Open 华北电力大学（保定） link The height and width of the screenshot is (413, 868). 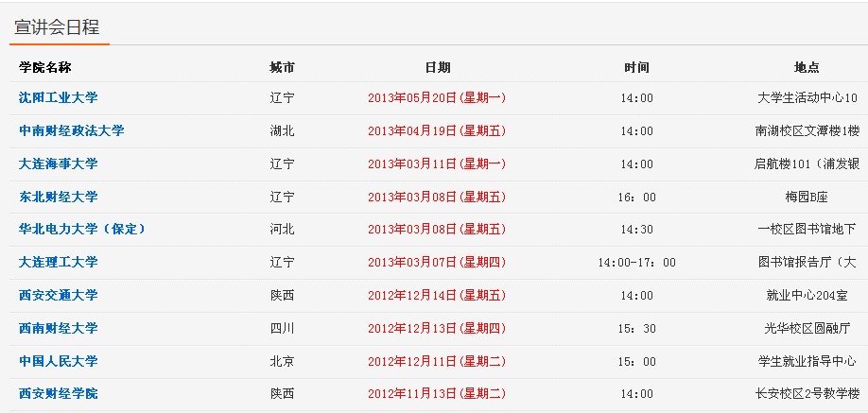click(82, 229)
